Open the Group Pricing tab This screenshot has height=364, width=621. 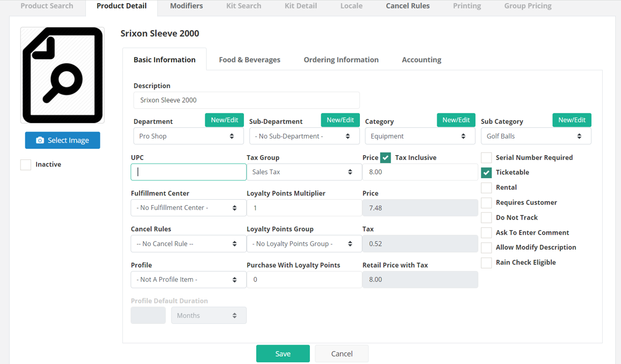[528, 6]
